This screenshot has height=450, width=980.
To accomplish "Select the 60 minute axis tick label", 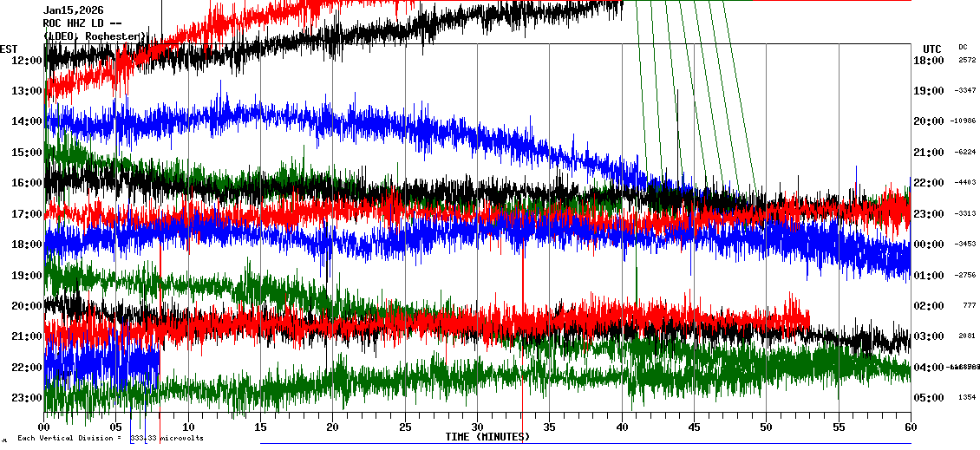I will coord(910,427).
